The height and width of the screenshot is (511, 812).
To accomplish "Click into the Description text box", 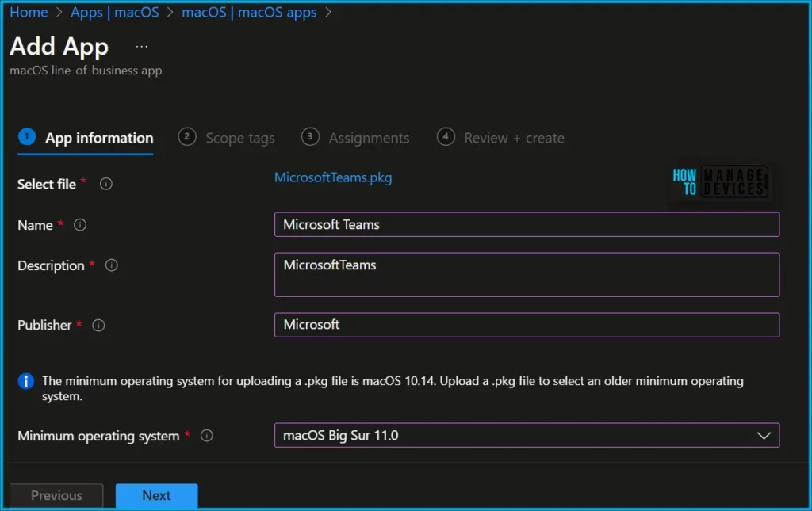I will [527, 275].
